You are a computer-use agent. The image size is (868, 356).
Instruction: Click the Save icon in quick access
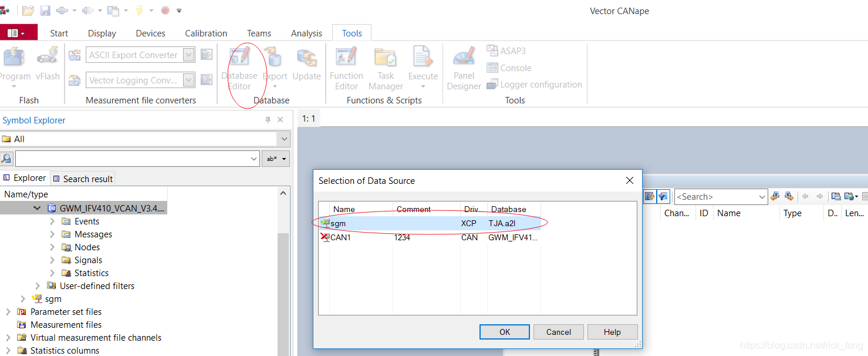(x=45, y=11)
